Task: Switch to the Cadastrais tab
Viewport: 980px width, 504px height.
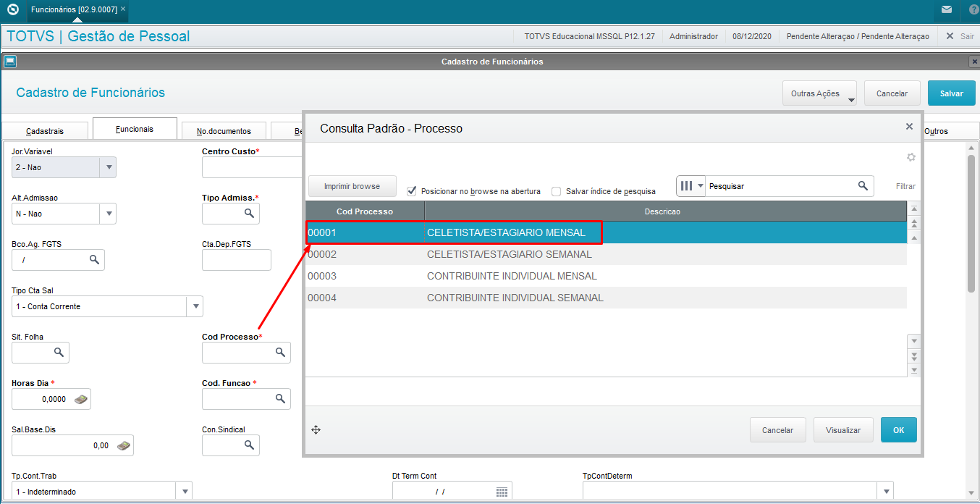Action: point(45,131)
